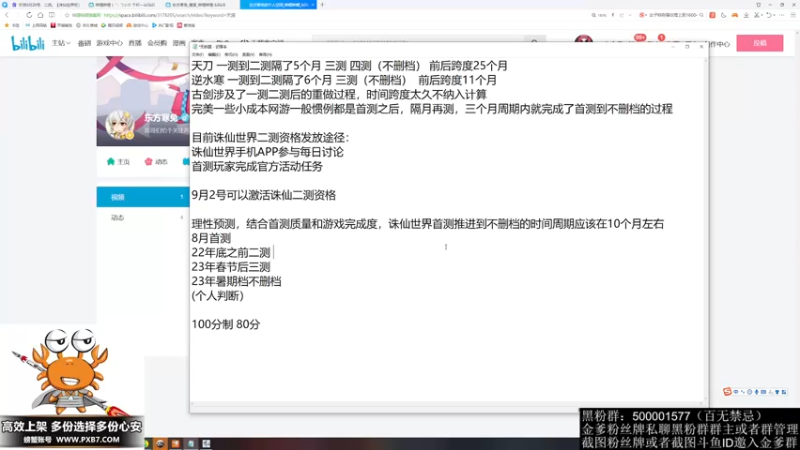
Task: Click Notepad line starting '古剑涉及了'
Action: (339, 94)
